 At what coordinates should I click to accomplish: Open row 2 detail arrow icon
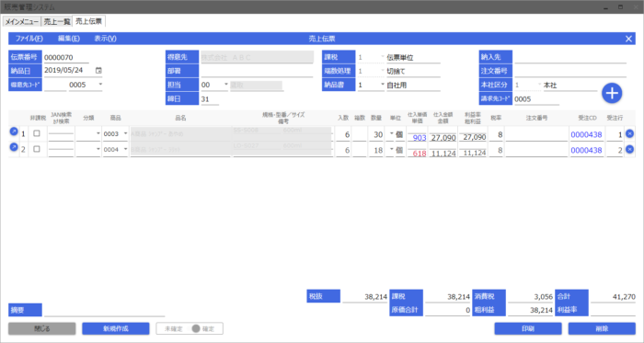[14, 147]
